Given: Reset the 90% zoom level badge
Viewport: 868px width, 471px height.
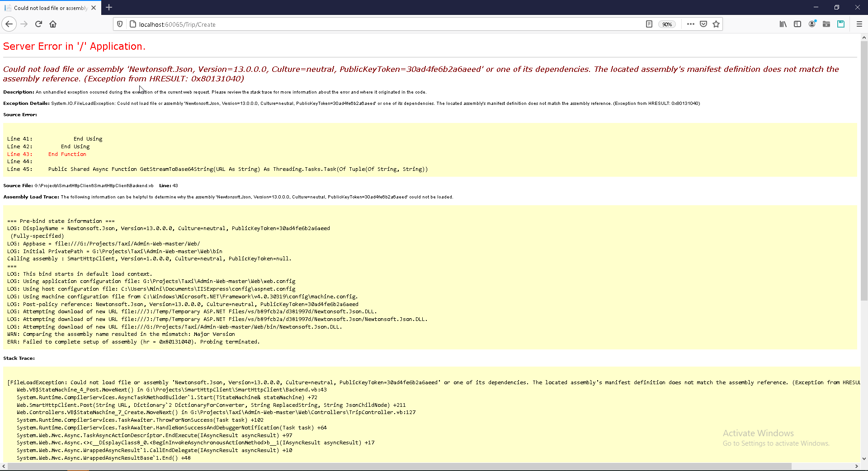Looking at the screenshot, I should [667, 24].
